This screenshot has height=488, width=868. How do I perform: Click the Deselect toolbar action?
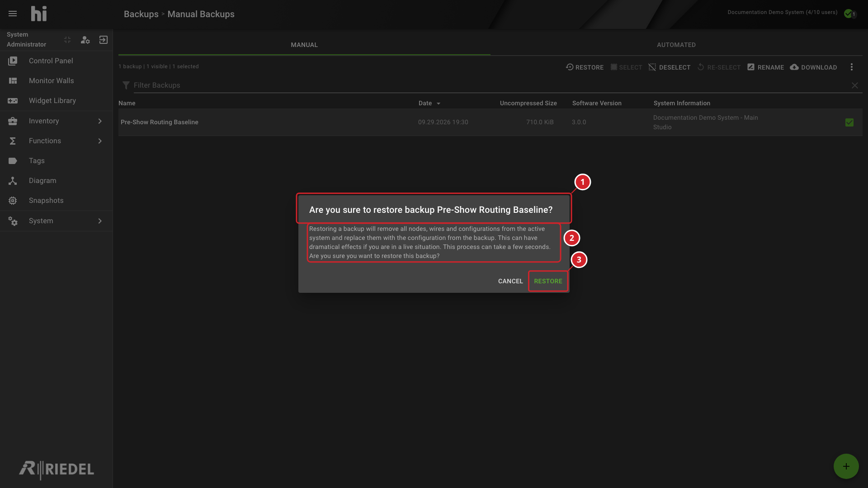(670, 67)
